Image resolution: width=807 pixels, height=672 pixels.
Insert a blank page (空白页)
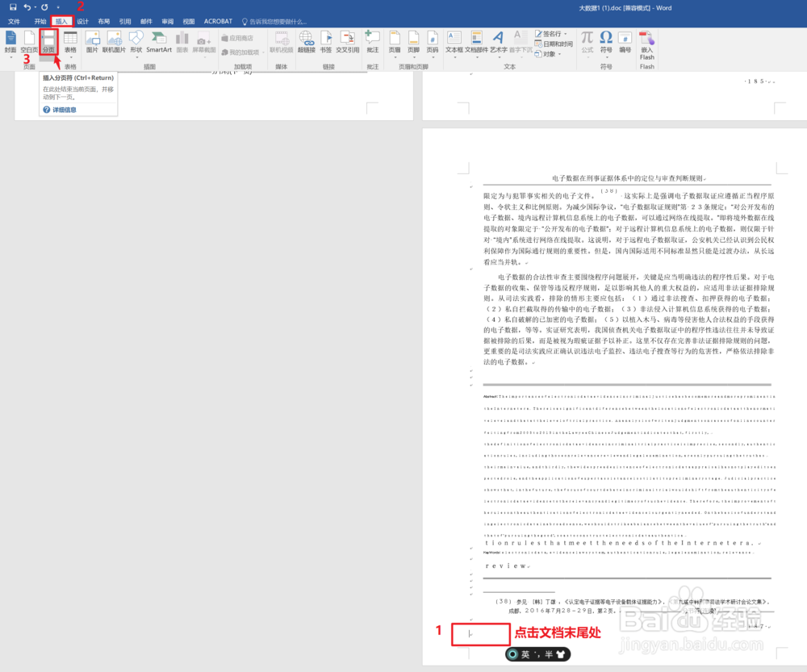coord(29,41)
